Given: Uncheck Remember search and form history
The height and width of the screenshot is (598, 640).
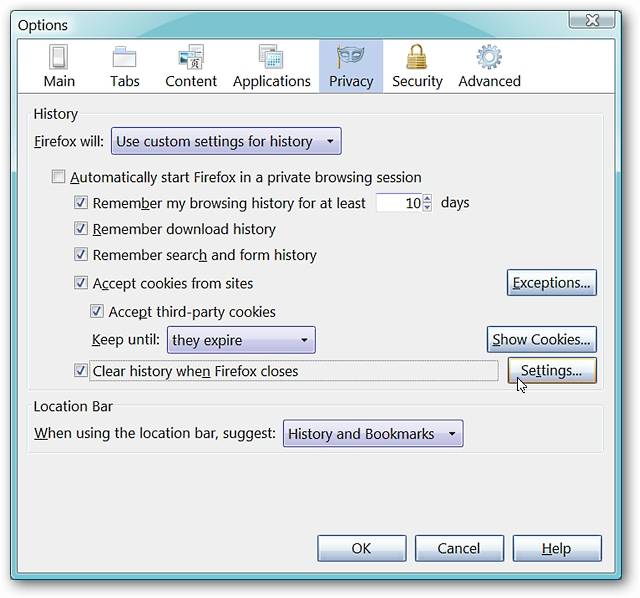Looking at the screenshot, I should click(x=81, y=254).
